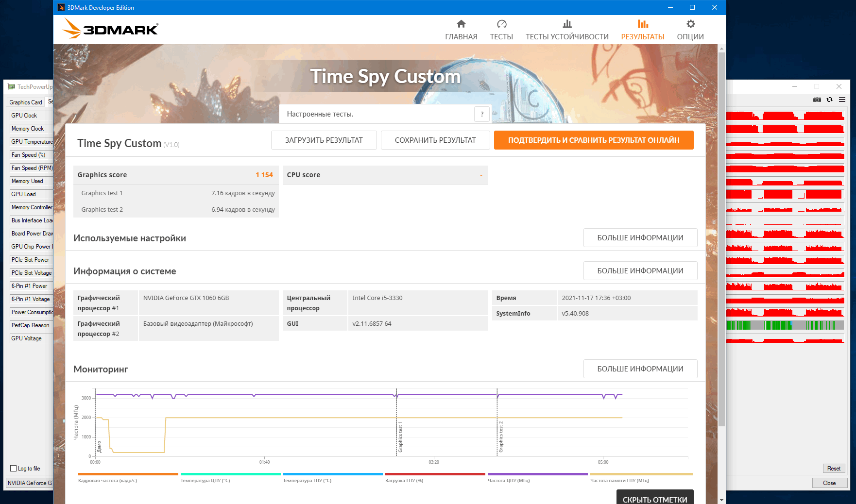Screen dimensions: 856x504
Task: Click Fan Speed (%) sensor in GPU-Z
Action: click(31, 155)
